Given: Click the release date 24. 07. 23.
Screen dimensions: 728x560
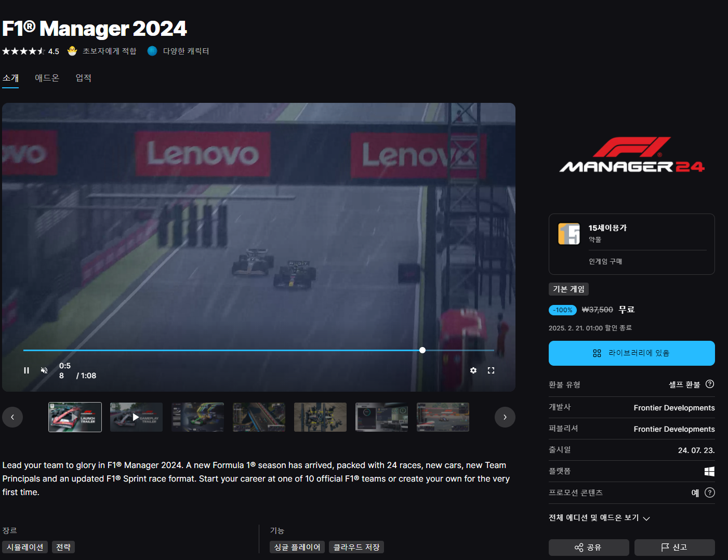Looking at the screenshot, I should click(x=696, y=450).
